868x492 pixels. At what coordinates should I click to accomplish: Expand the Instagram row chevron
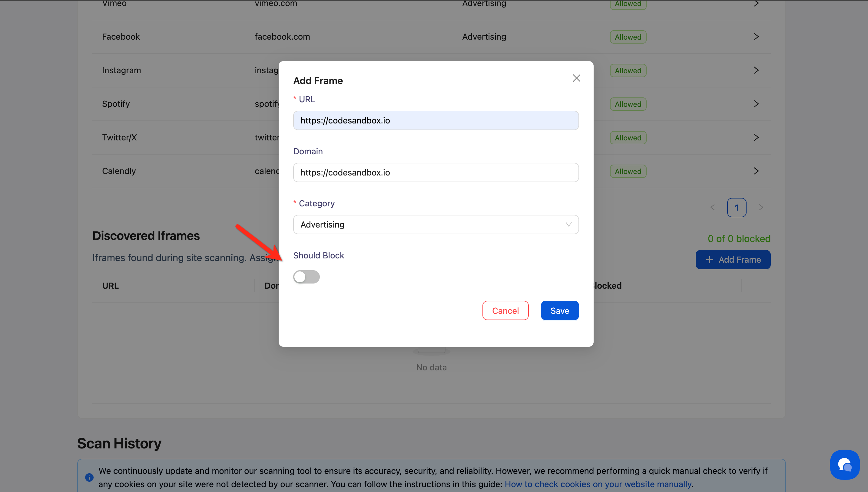[756, 70]
